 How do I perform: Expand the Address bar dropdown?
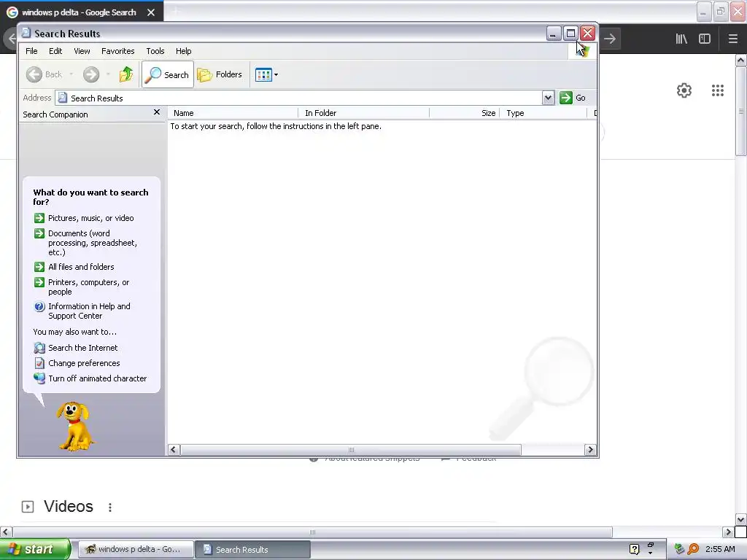[x=548, y=98]
